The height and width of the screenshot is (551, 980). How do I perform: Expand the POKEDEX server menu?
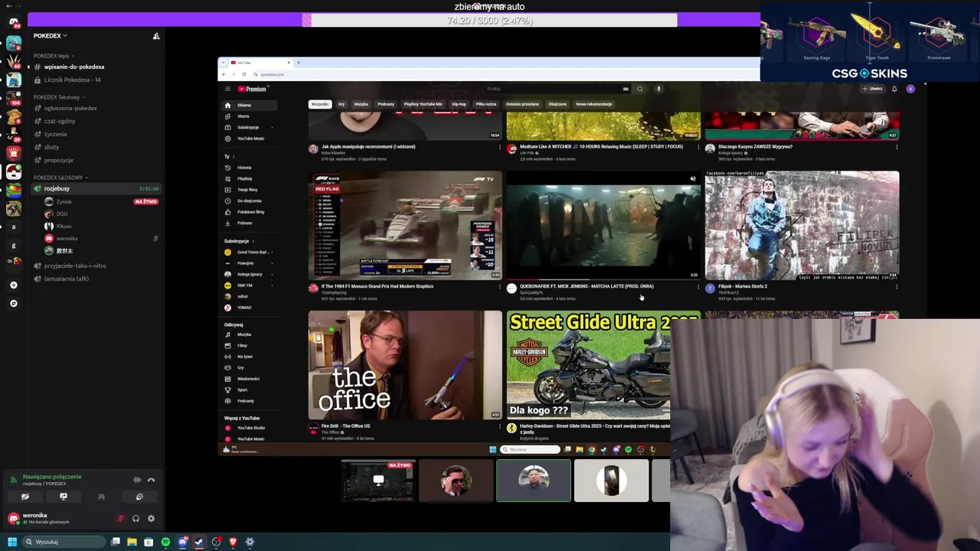coord(51,36)
